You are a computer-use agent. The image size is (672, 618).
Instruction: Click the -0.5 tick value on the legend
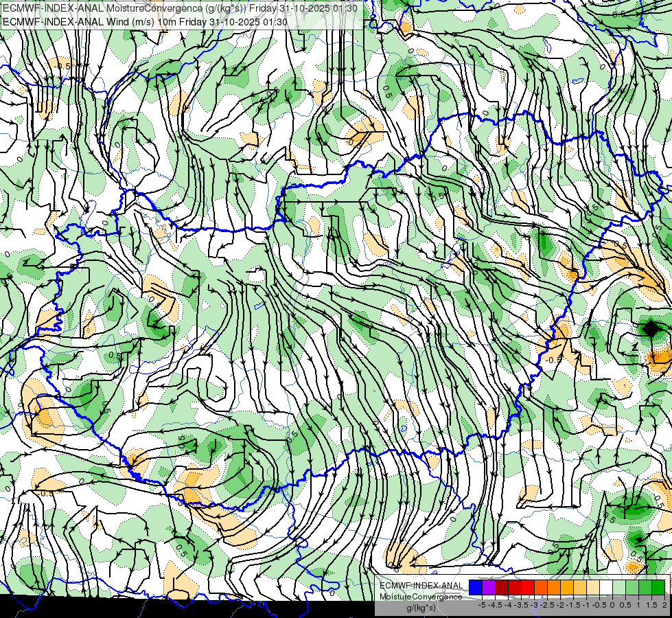[x=599, y=605]
